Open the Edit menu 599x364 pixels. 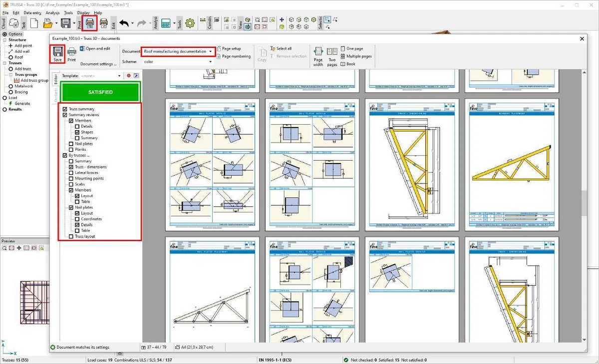pyautogui.click(x=16, y=12)
